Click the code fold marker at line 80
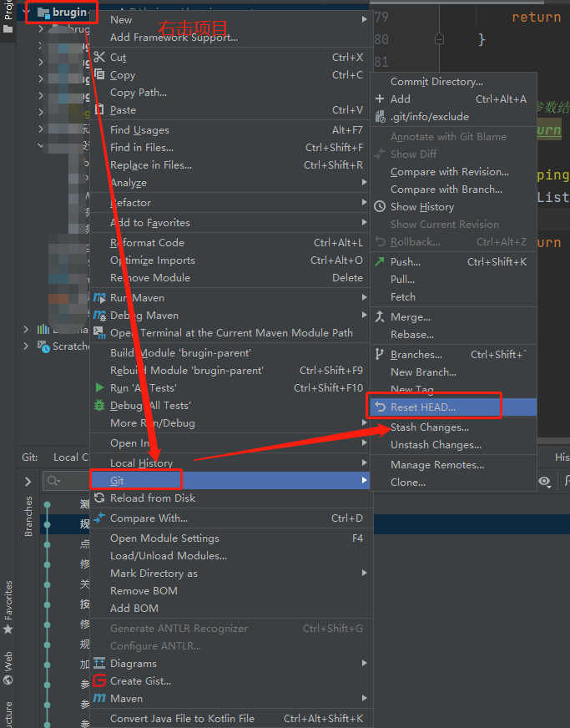The image size is (570, 728). (x=439, y=38)
